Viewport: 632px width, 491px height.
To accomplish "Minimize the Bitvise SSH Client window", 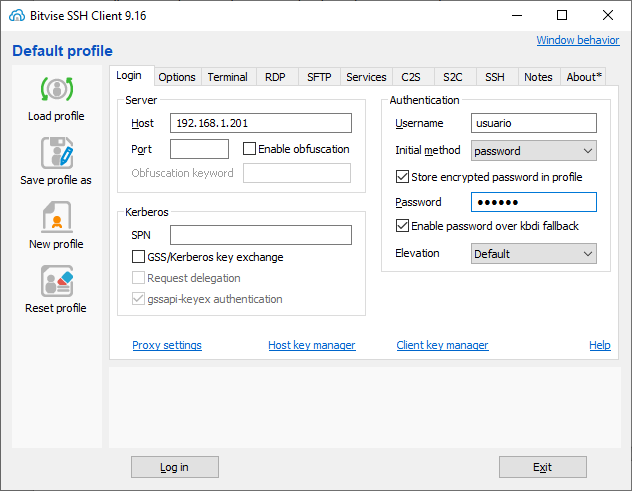I will point(517,15).
